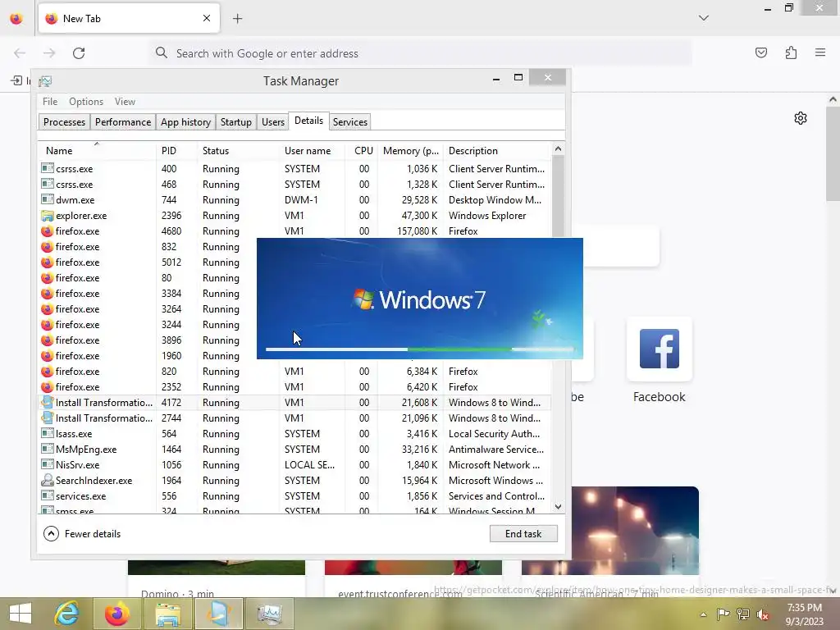The image size is (840, 630).
Task: Open Firefox View icon at top left
Action: pyautogui.click(x=16, y=18)
